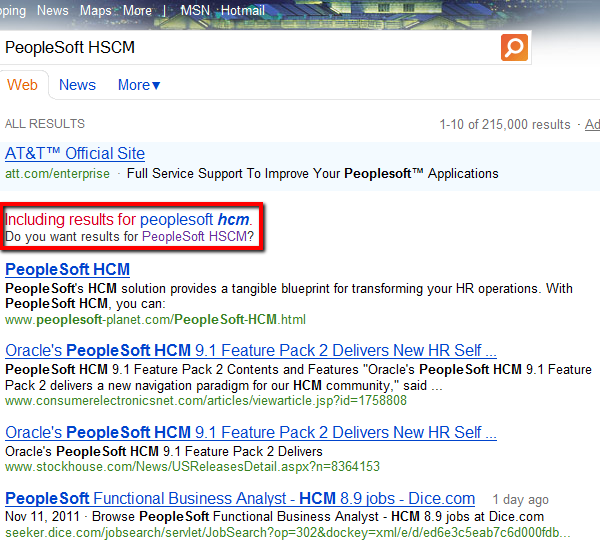The width and height of the screenshot is (600, 546).
Task: Open Oracle's HCM 9.1 result from consumerelectronicsnet
Action: [251, 350]
